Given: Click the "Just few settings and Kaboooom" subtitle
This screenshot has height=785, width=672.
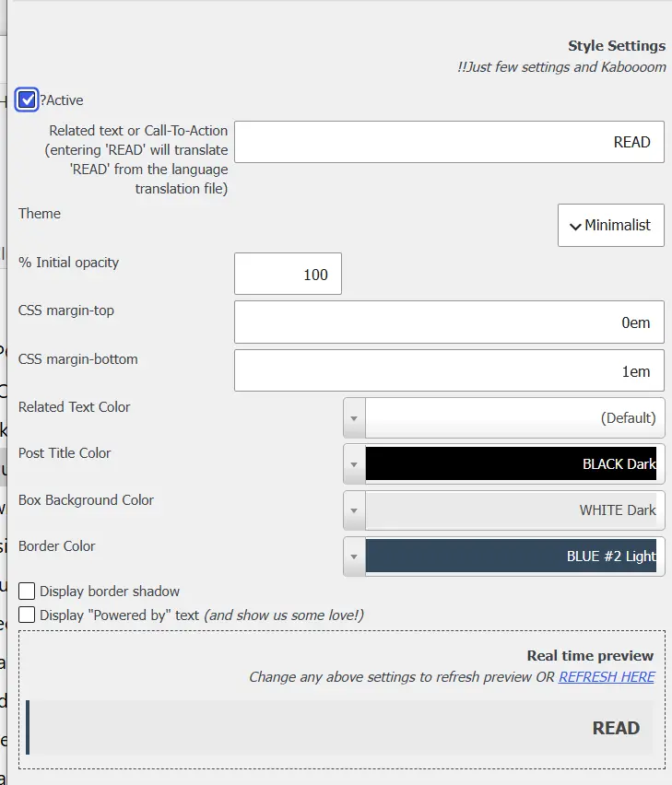Looking at the screenshot, I should (x=561, y=67).
